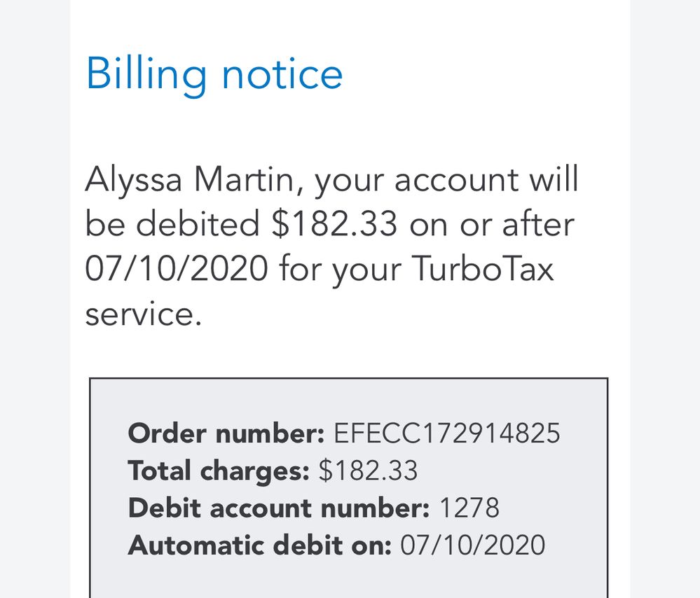Click the word "Billing" in the heading
The image size is (700, 598).
[146, 74]
